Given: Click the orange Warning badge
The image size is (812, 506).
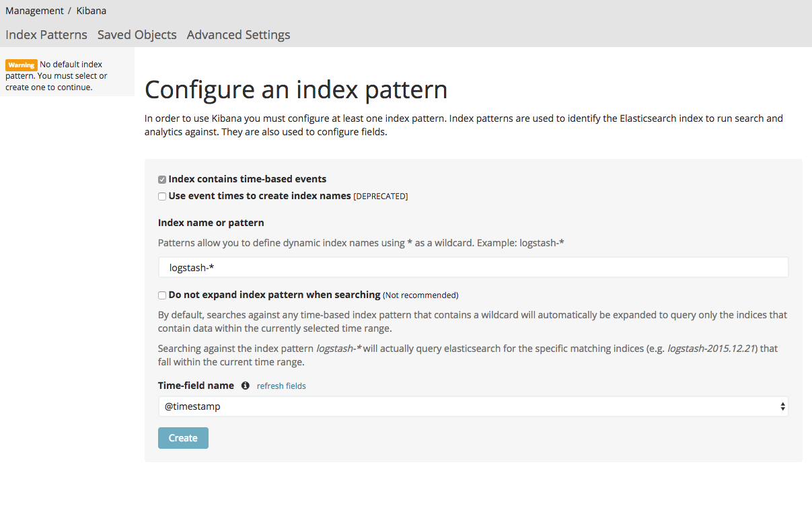Looking at the screenshot, I should [x=22, y=65].
